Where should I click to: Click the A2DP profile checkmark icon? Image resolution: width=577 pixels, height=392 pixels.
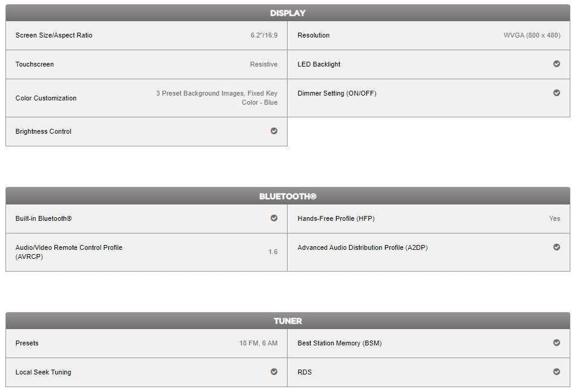[x=556, y=247]
